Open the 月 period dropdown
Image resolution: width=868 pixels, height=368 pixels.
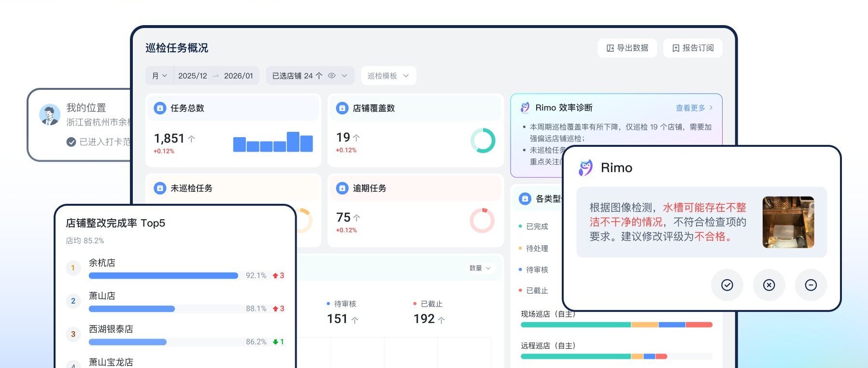click(159, 76)
